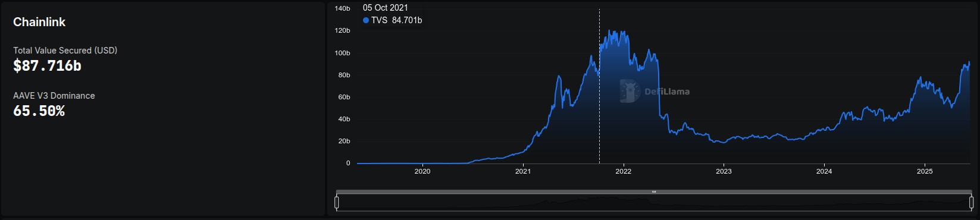980x220 pixels.
Task: Click the 140b y-axis label
Action: point(343,8)
